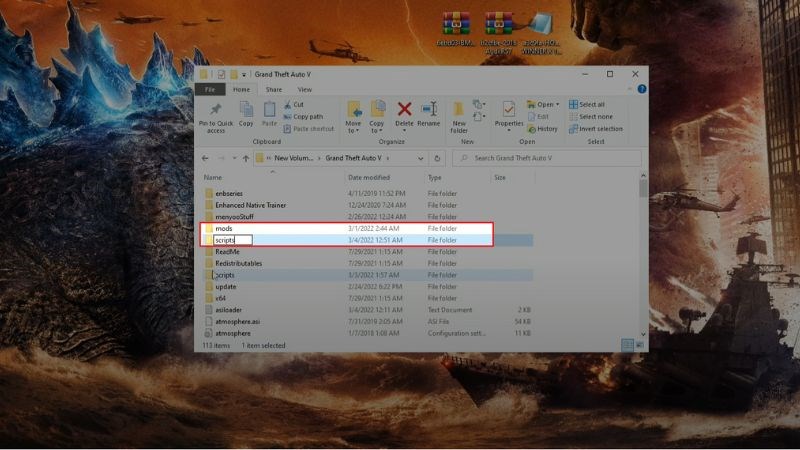Viewport: 800px width, 450px height.
Task: Create a New folder from the ribbon
Action: click(x=459, y=117)
